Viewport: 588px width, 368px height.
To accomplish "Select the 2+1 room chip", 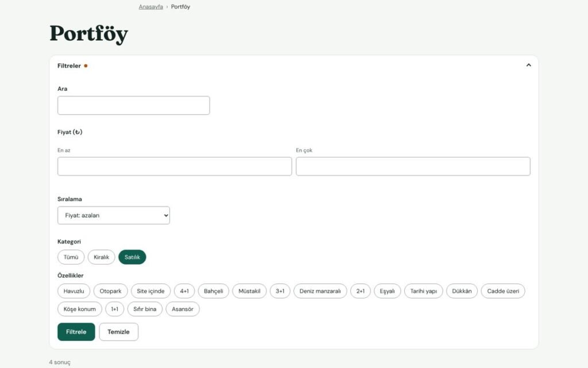I will pyautogui.click(x=361, y=291).
